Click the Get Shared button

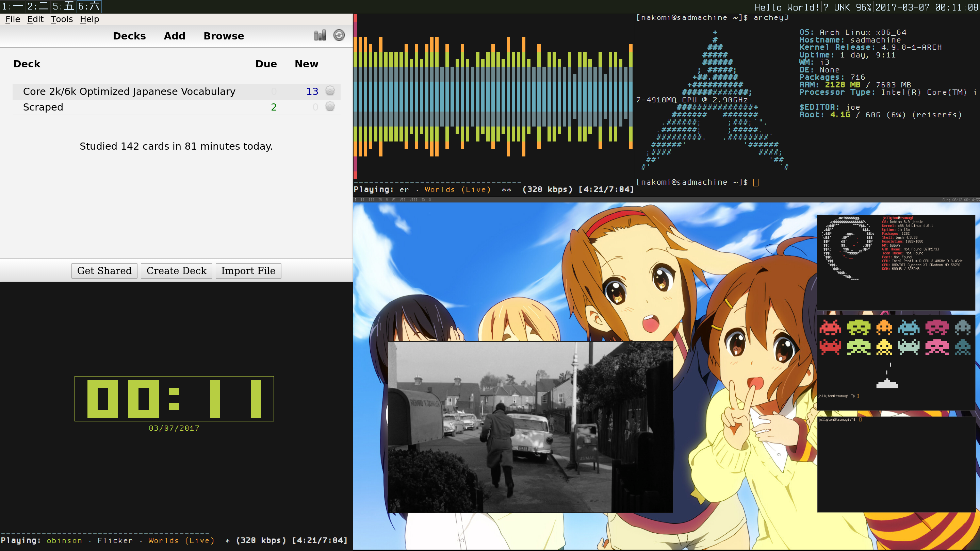104,271
